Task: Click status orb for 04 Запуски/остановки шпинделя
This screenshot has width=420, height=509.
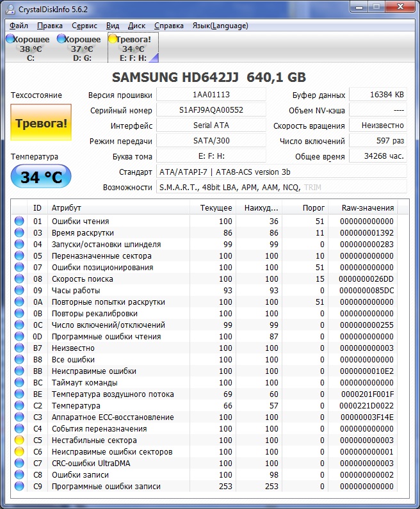Action: click(x=19, y=244)
